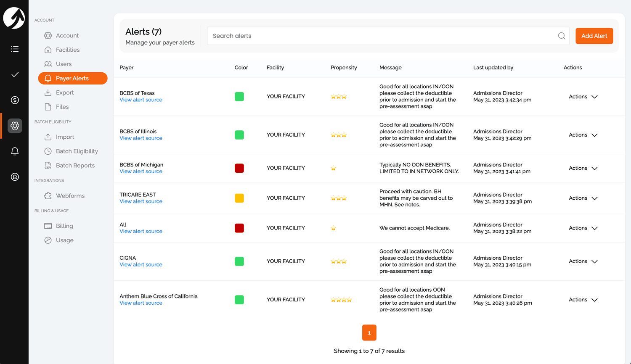Click the Account gear icon in sidebar
The height and width of the screenshot is (364, 631).
tap(48, 35)
